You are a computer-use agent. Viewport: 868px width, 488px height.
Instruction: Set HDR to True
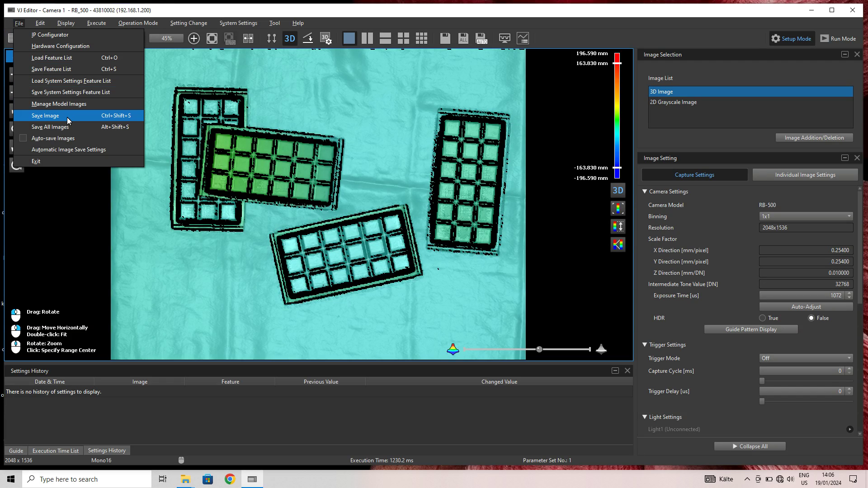[763, 318]
